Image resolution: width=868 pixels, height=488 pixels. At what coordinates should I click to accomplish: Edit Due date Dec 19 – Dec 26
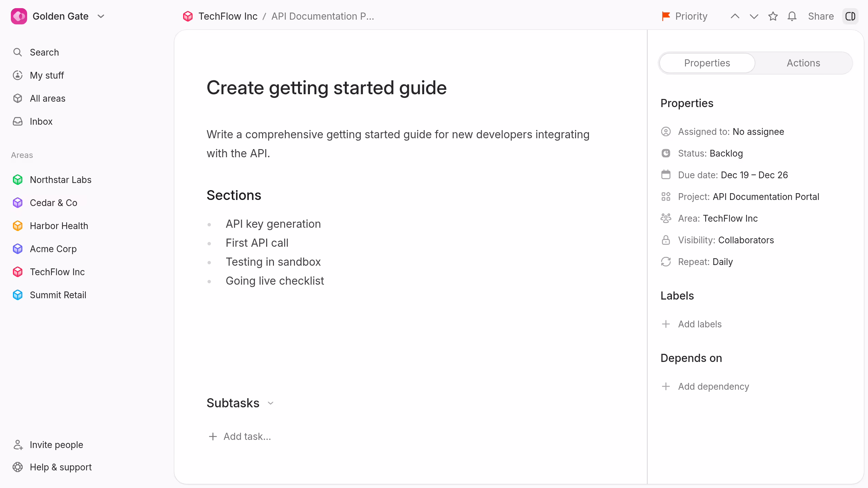[724, 175]
